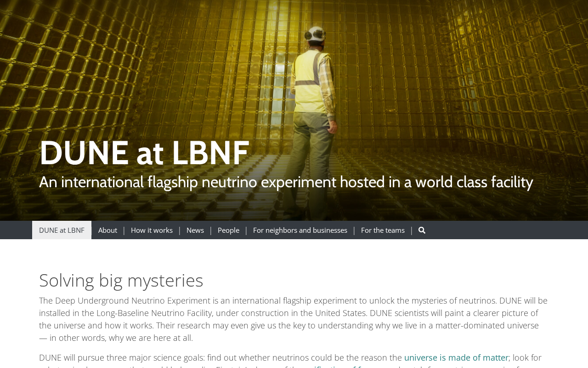Click the For the teams menu item
The height and width of the screenshot is (368, 588).
[383, 230]
